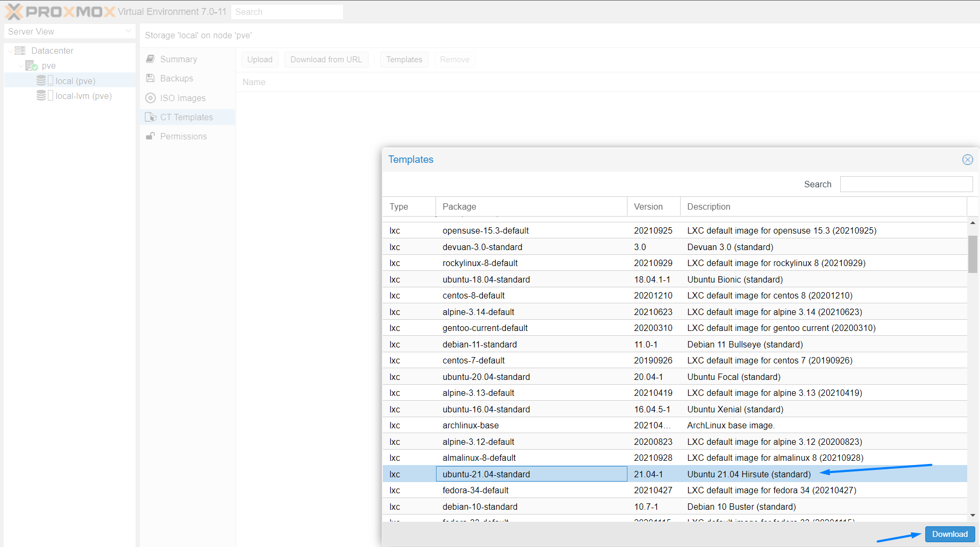Sort by the Version column header
The width and height of the screenshot is (980, 547).
pos(654,206)
